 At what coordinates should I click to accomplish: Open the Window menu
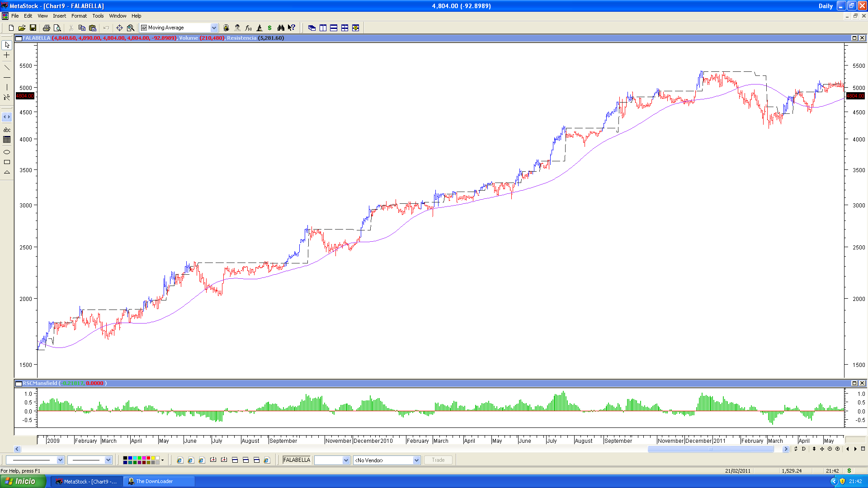[x=118, y=16]
